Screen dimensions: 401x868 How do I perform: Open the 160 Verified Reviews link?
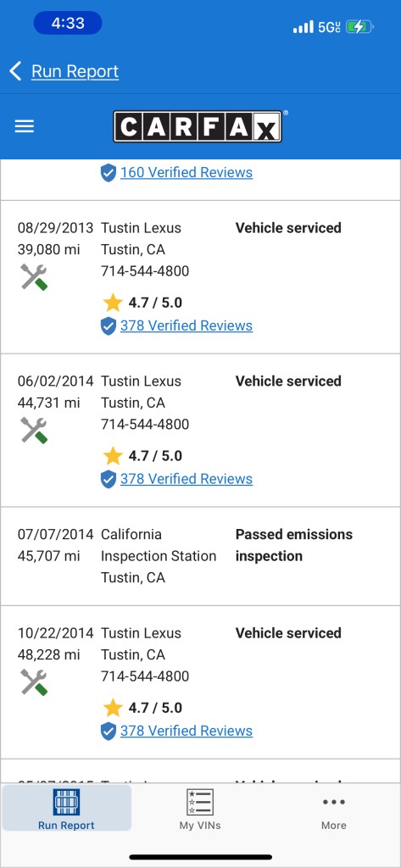187,173
